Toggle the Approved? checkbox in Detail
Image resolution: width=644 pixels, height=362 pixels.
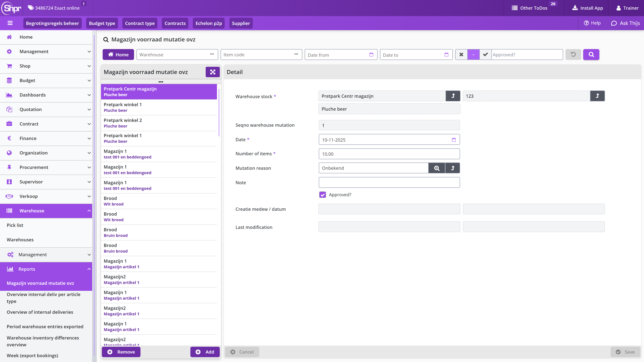click(322, 195)
